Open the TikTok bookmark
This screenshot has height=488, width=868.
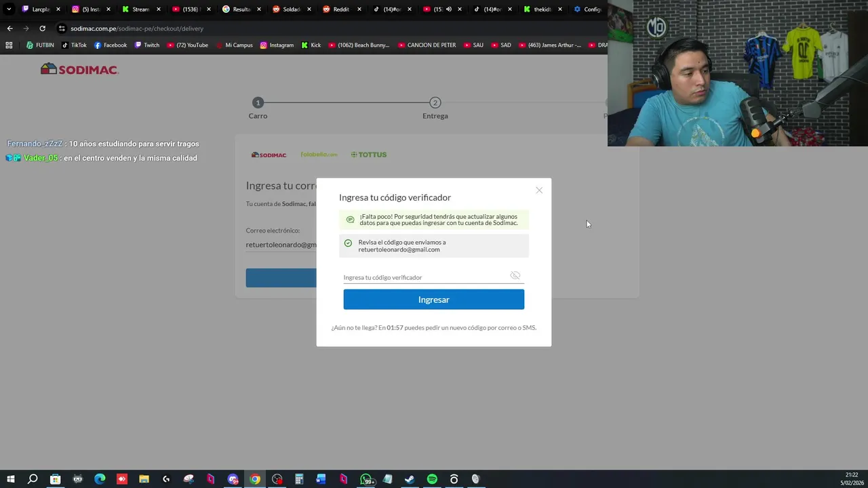[x=74, y=45]
